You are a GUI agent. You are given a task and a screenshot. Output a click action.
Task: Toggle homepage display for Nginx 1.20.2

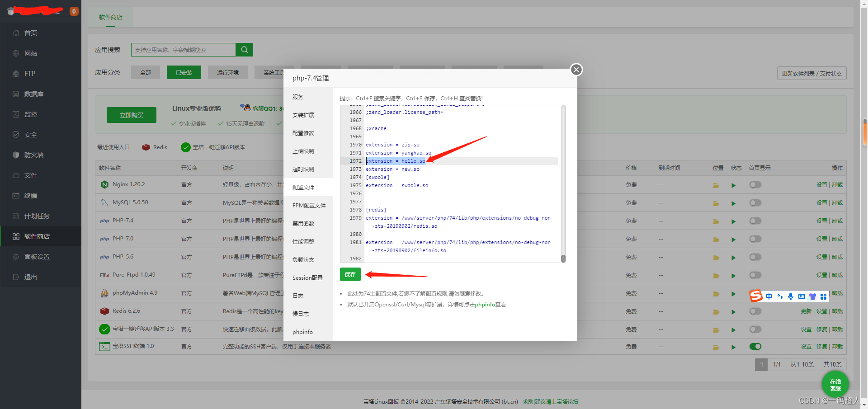(x=755, y=184)
